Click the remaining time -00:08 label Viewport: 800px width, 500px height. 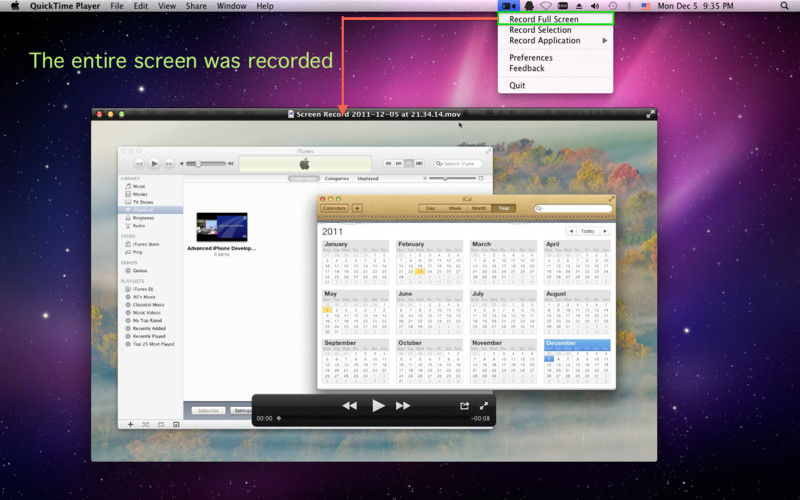(480, 418)
